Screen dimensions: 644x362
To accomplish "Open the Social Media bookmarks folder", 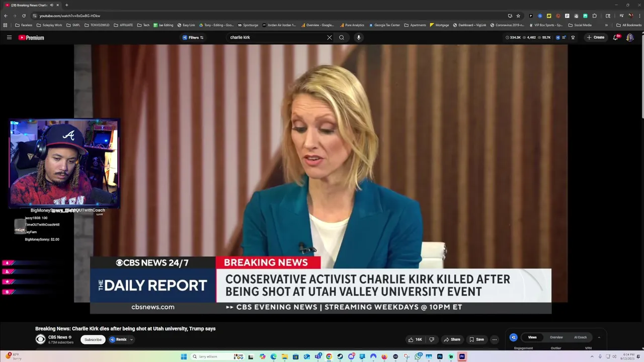I will 580,25.
